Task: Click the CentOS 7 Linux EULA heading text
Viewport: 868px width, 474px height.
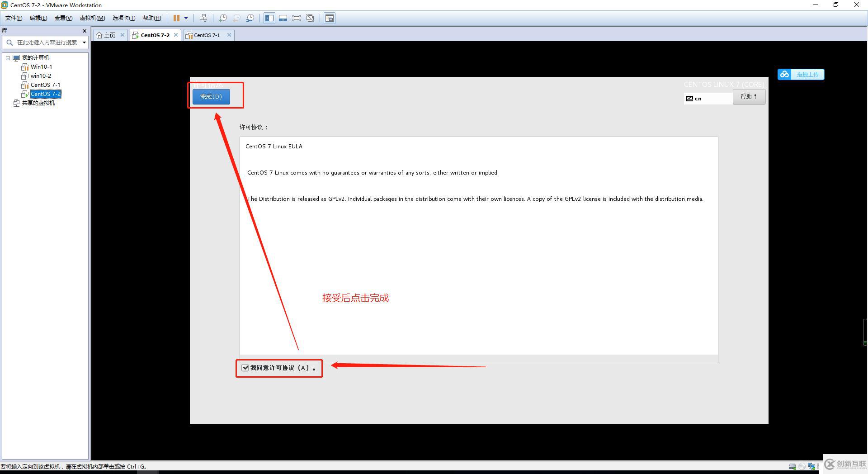Action: (x=274, y=147)
